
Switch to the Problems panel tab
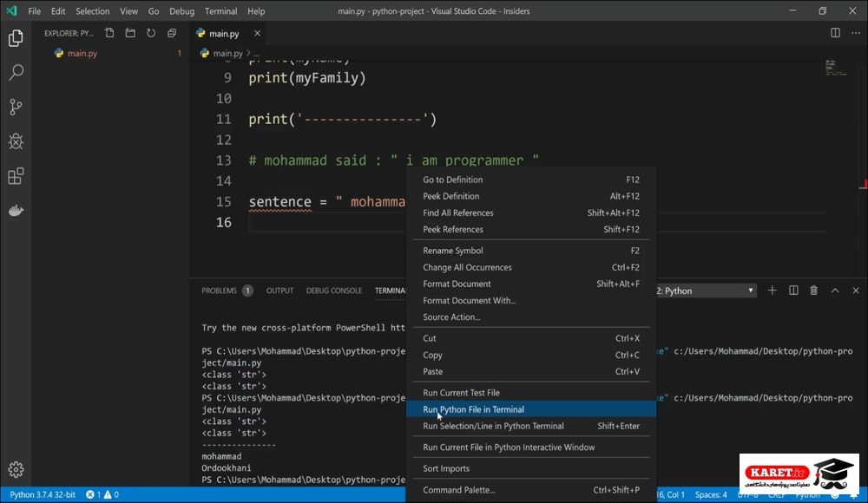coord(227,291)
